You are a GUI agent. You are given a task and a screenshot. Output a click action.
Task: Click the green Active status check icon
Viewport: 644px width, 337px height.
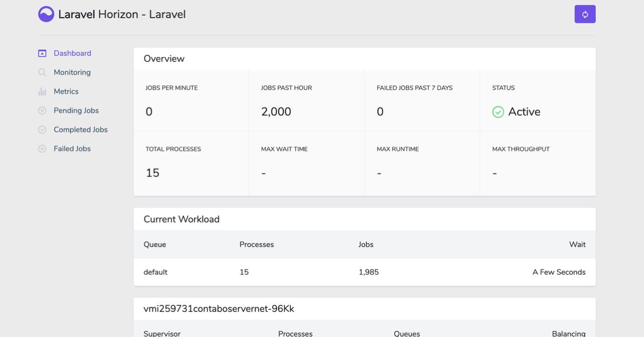(x=498, y=112)
